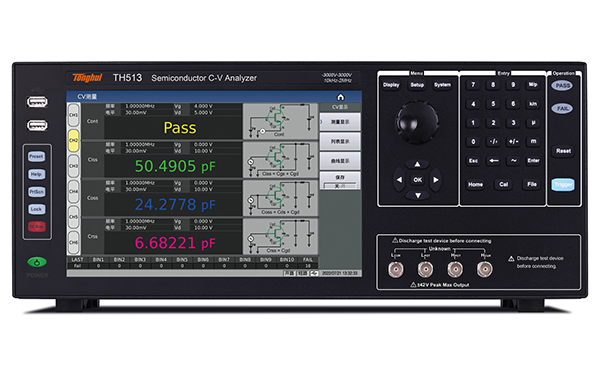Click the yellow Pass result text
The width and height of the screenshot is (600, 367).
[x=180, y=128]
